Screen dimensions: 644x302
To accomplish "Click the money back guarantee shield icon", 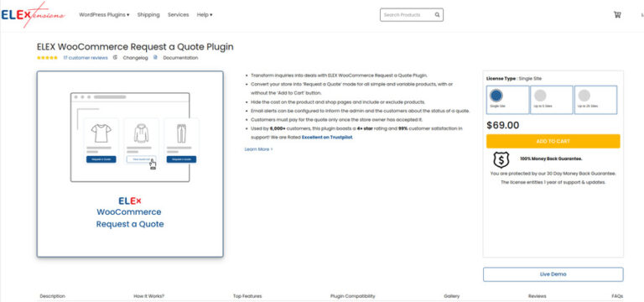I will pyautogui.click(x=501, y=160).
